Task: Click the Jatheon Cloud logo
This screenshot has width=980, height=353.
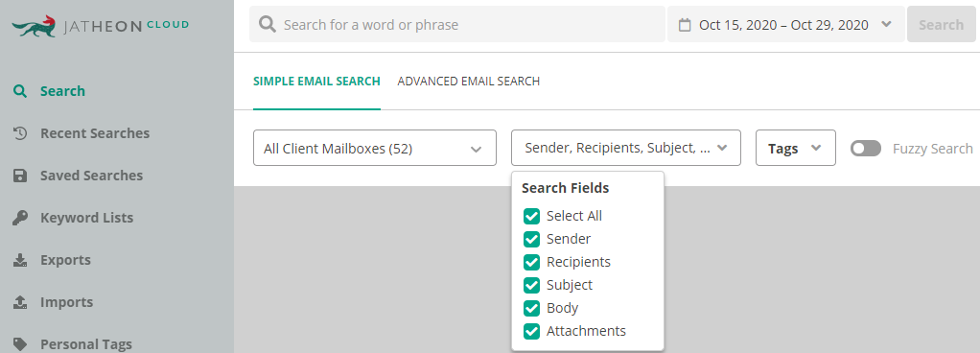Action: pyautogui.click(x=100, y=26)
